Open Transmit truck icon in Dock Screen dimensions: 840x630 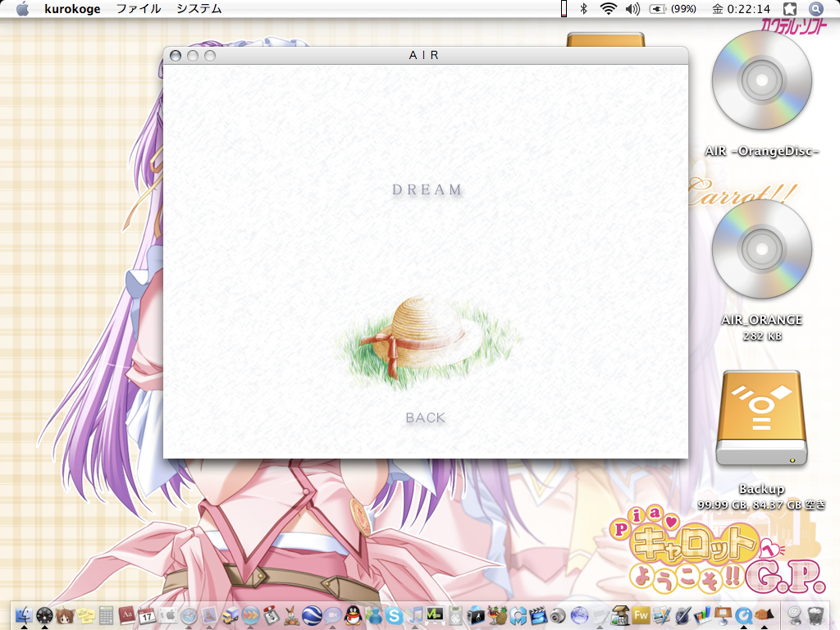(x=230, y=615)
